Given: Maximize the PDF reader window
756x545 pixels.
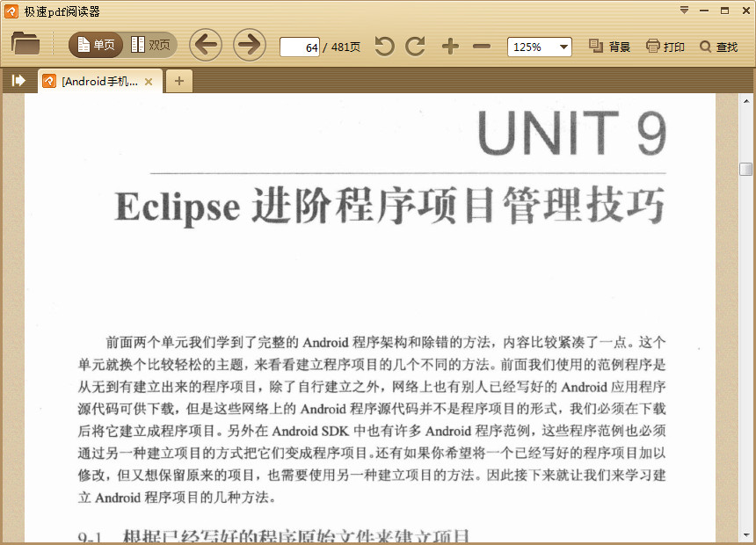Looking at the screenshot, I should pyautogui.click(x=724, y=11).
